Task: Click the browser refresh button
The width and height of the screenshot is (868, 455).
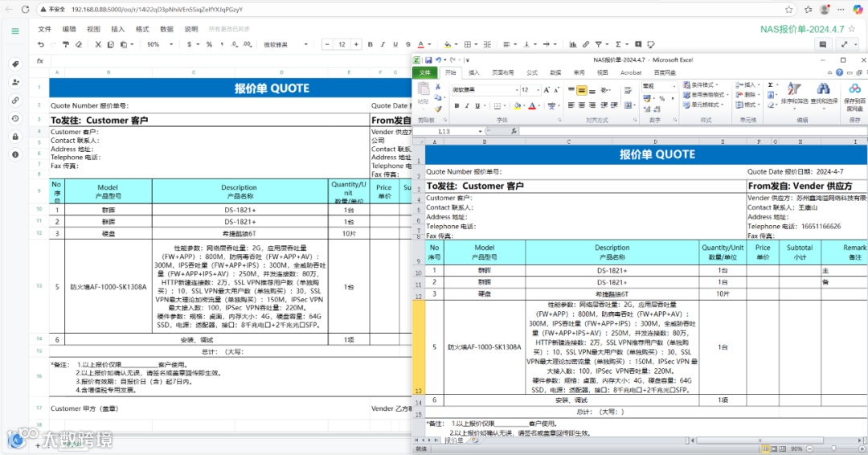Action: [x=25, y=10]
